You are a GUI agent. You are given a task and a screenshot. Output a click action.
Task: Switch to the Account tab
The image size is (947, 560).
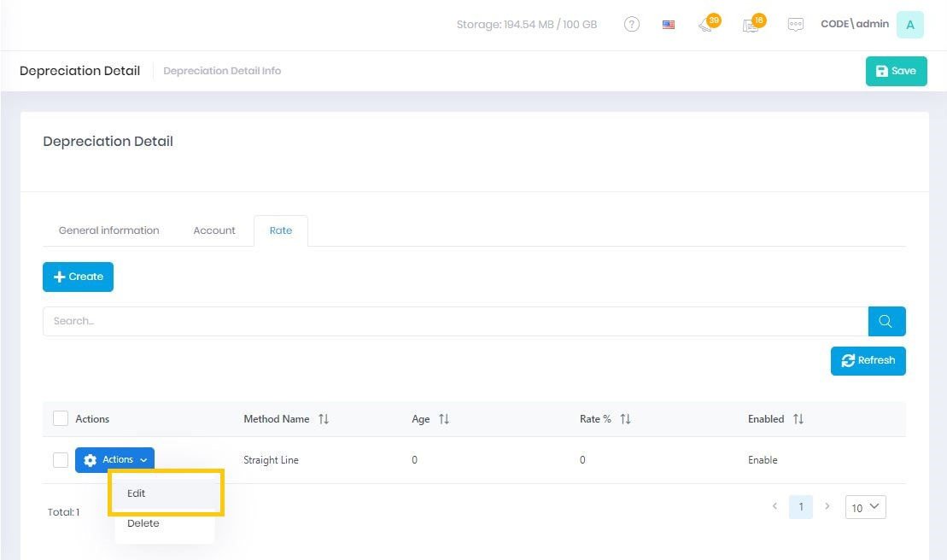[214, 230]
